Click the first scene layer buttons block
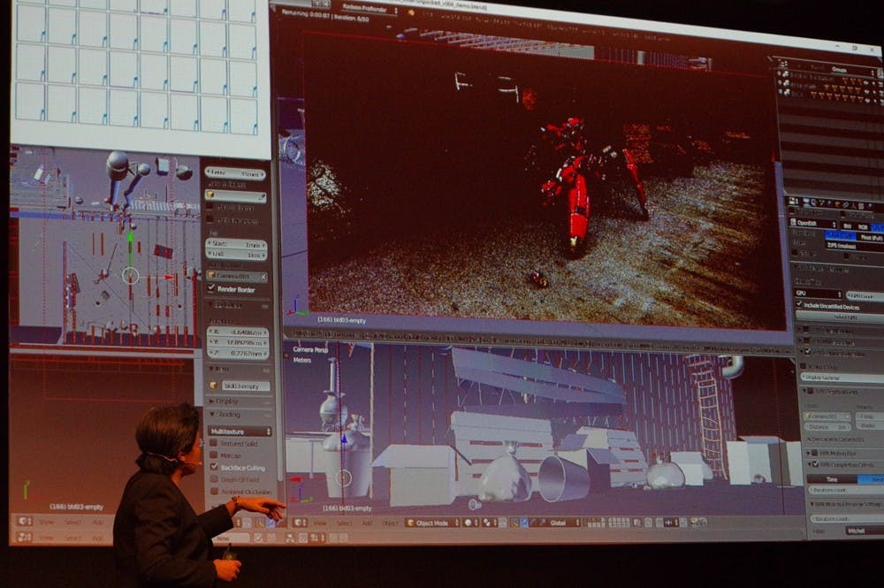Image resolution: width=884 pixels, height=588 pixels. (x=594, y=523)
